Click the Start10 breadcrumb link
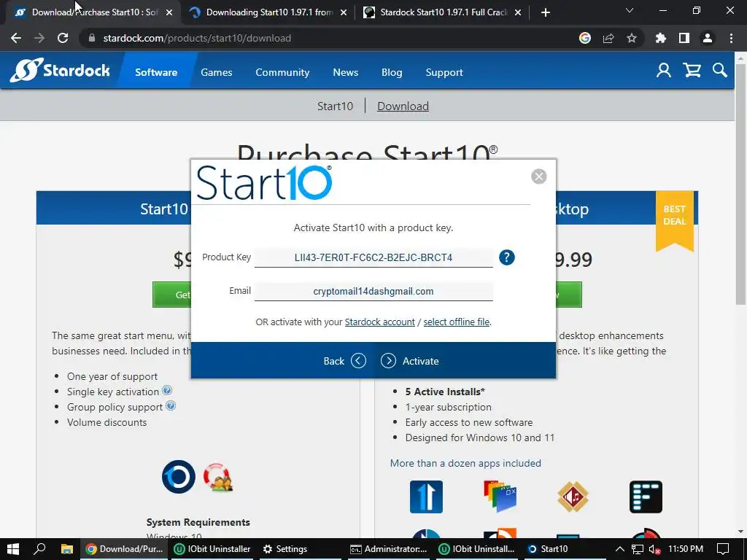Screen dimensions: 747x560 [335, 106]
